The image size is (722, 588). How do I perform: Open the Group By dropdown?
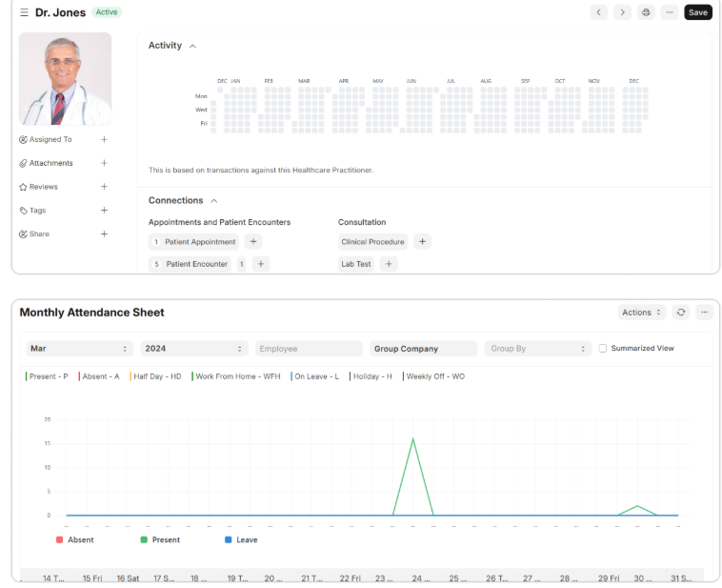[538, 349]
